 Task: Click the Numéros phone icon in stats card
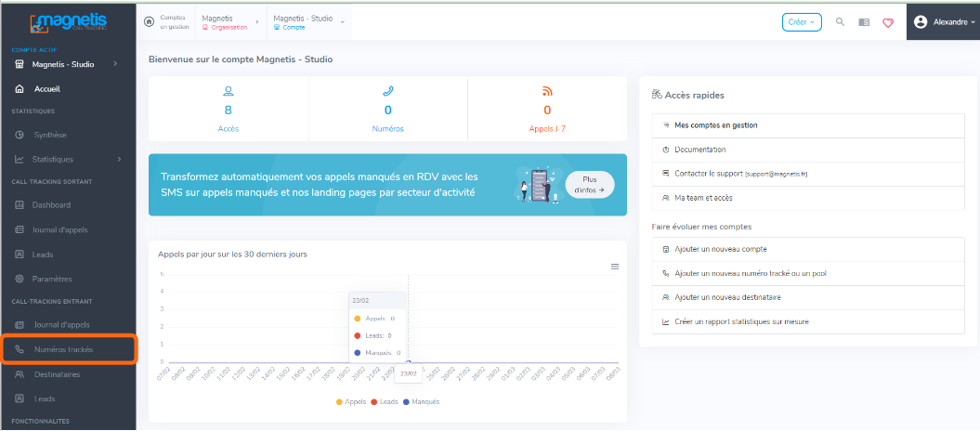coord(387,92)
